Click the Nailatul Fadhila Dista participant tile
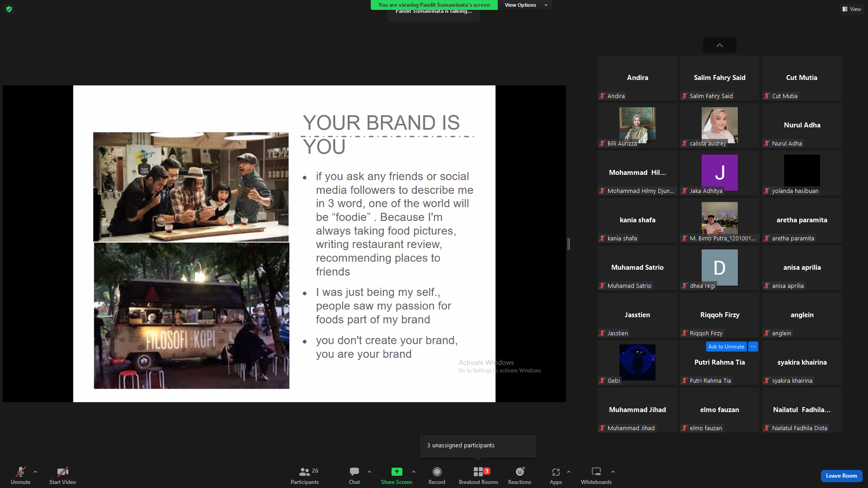This screenshot has height=488, width=868. tap(802, 410)
